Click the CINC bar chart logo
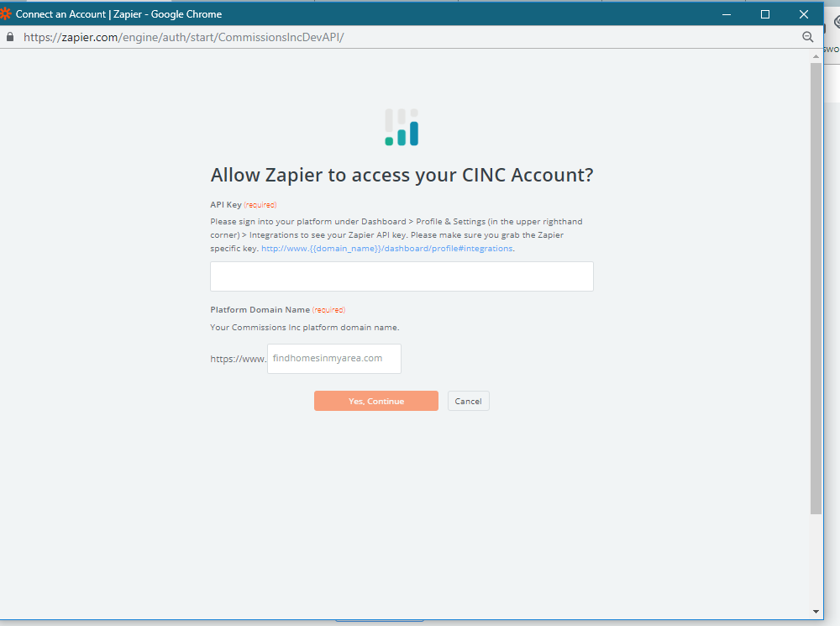 click(x=402, y=127)
